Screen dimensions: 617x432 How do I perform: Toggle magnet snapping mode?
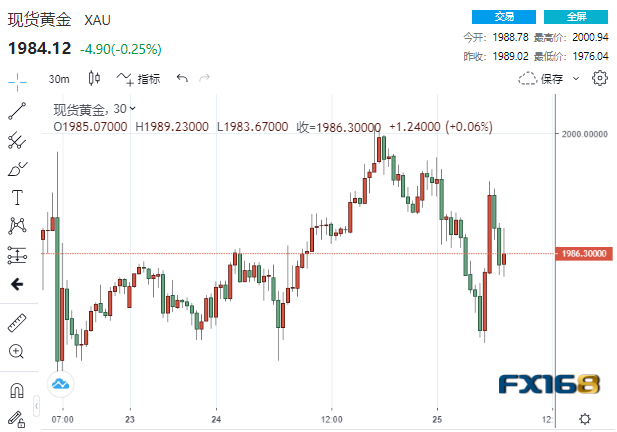17,390
